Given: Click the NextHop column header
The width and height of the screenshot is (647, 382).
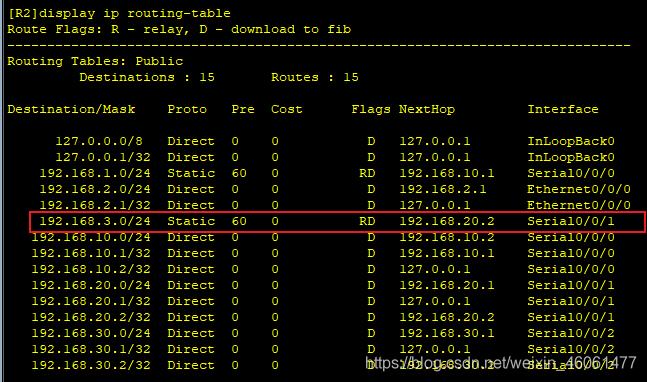Looking at the screenshot, I should pyautogui.click(x=427, y=109).
